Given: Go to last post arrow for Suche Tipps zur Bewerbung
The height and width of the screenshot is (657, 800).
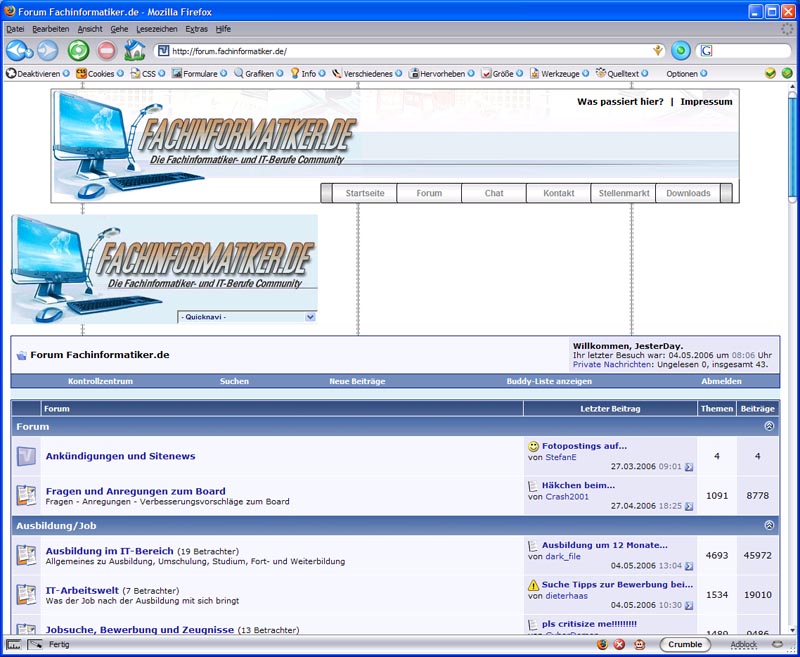Looking at the screenshot, I should click(689, 605).
